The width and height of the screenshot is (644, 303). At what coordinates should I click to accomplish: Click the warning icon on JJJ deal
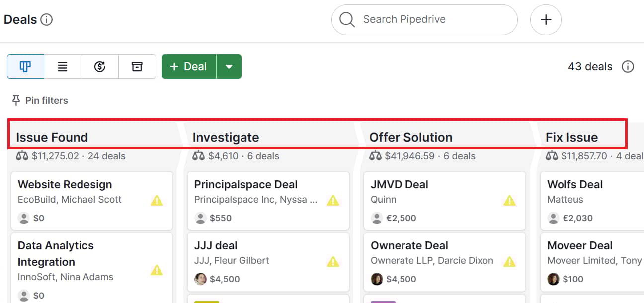(x=333, y=261)
